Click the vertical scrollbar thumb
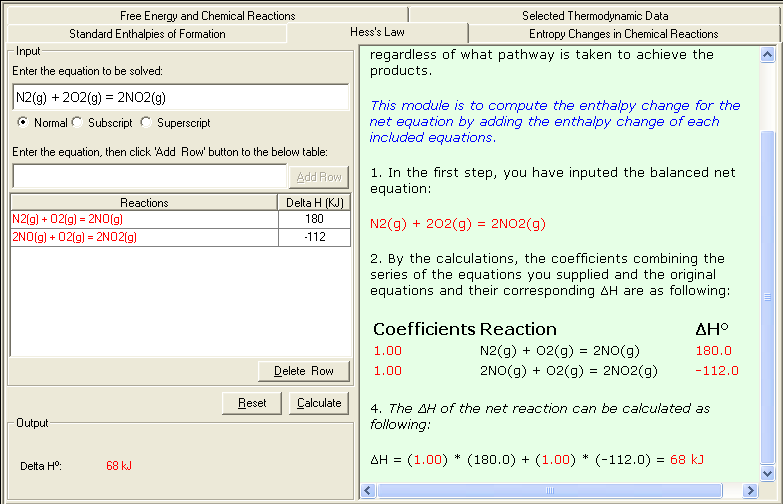783x504 pixels. (768, 297)
